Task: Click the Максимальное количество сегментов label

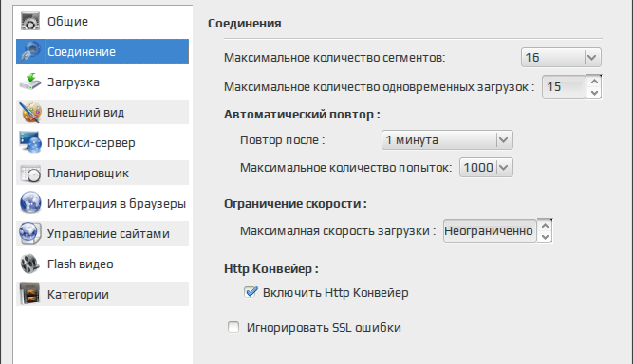Action: click(x=334, y=58)
